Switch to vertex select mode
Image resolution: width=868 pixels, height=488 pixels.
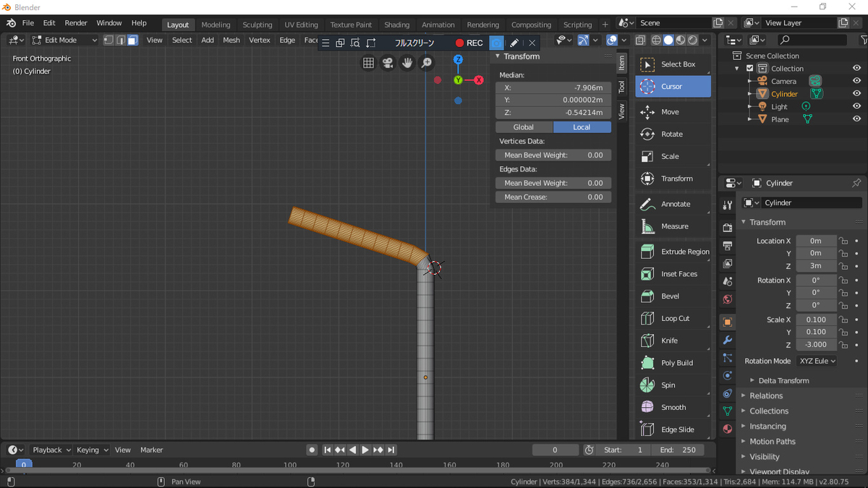point(109,40)
